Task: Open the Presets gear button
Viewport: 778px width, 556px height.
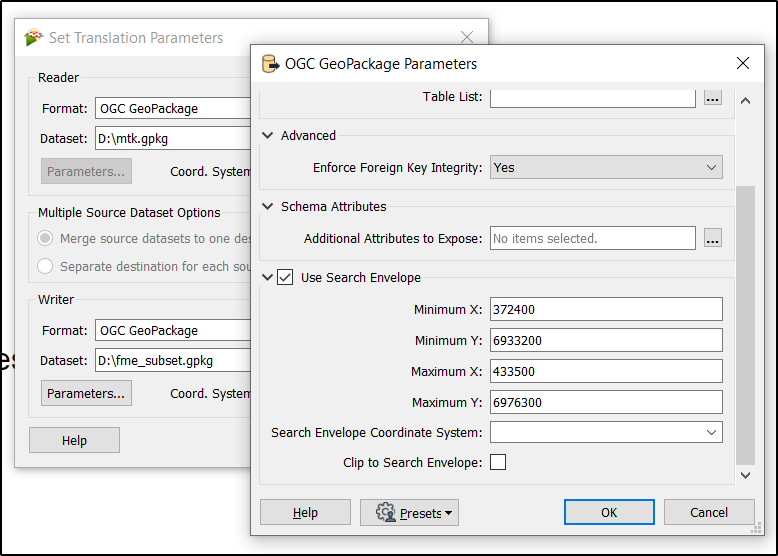Action: 409,512
